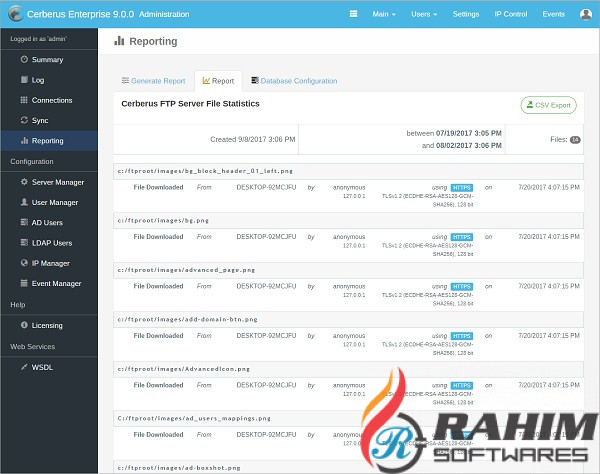Click the CSV Export button
The width and height of the screenshot is (600, 474).
pos(548,104)
